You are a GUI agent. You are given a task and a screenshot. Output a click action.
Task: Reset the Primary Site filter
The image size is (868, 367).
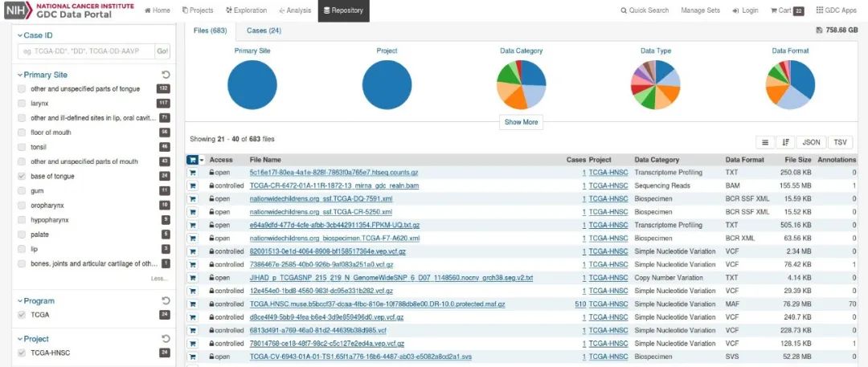click(166, 75)
